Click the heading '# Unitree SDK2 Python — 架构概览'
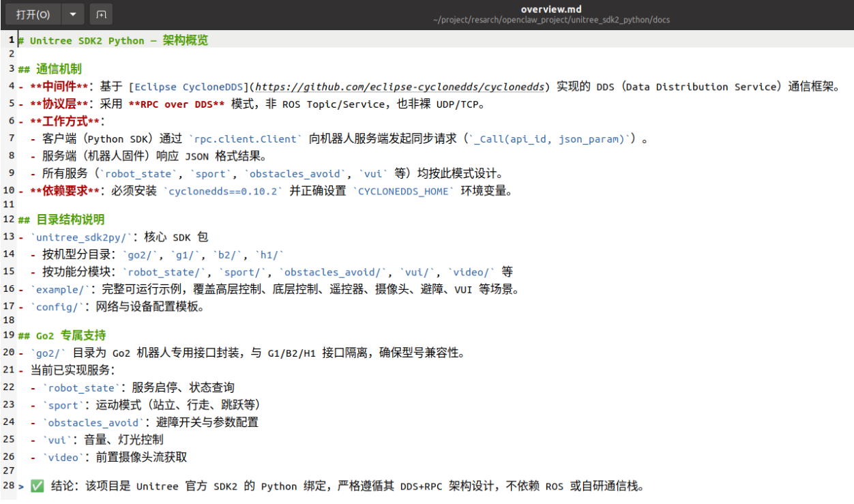This screenshot has height=504, width=854. [x=113, y=40]
